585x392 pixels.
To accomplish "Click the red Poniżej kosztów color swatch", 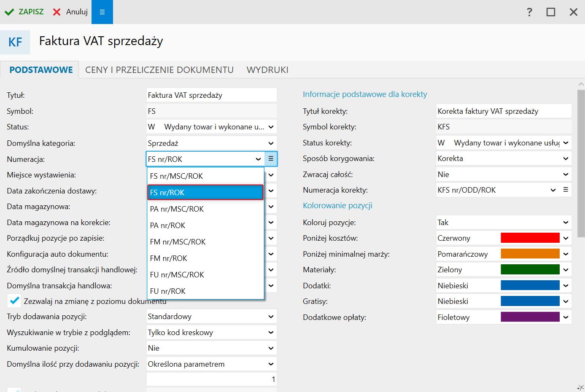I will (x=530, y=238).
